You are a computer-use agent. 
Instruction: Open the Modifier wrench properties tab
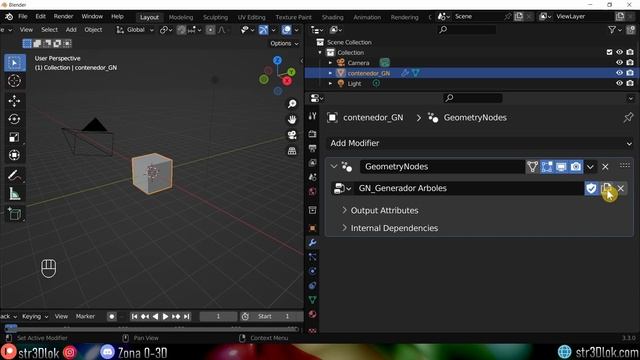(313, 243)
